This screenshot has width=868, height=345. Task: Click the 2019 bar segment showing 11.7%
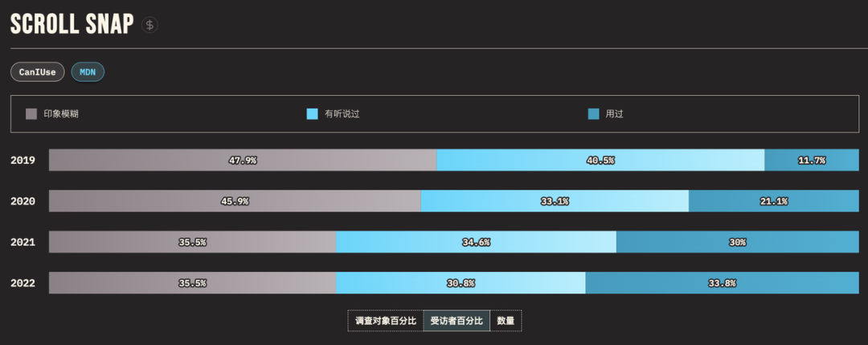[x=812, y=160]
